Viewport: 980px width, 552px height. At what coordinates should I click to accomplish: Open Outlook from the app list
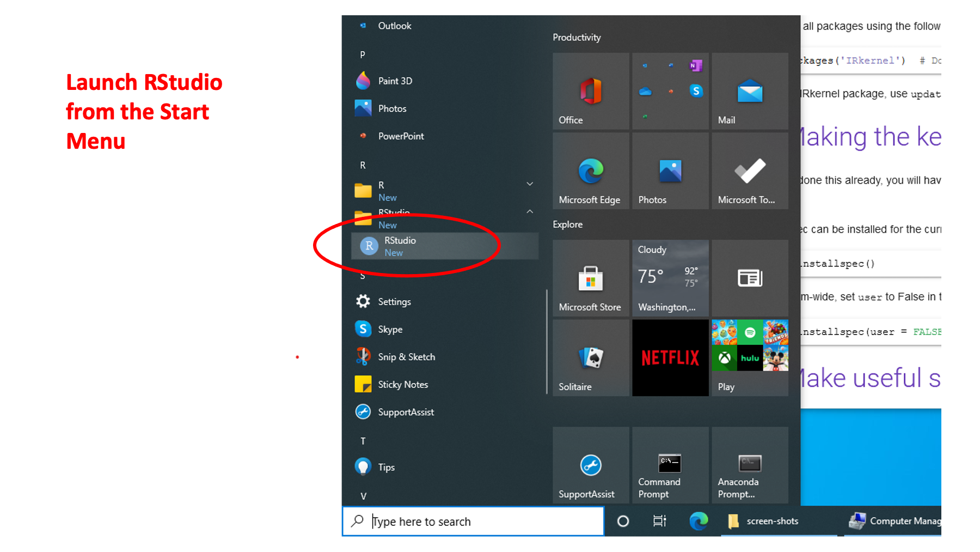(444, 26)
